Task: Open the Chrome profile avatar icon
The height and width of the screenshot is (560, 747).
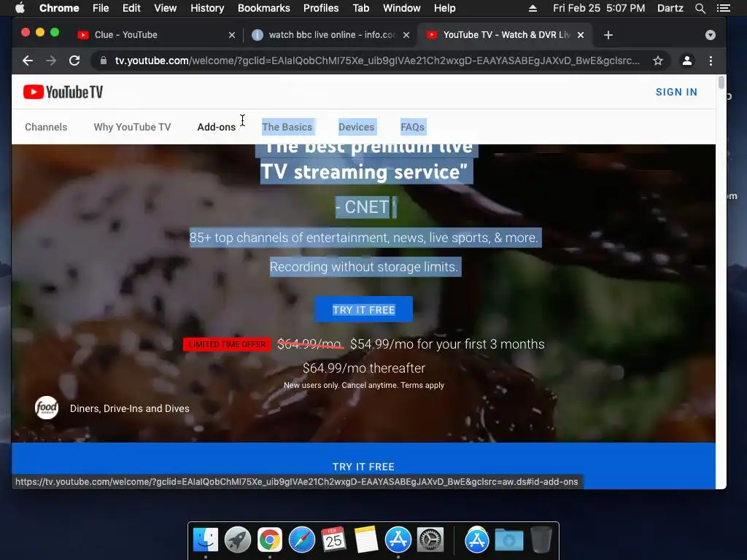Action: [x=687, y=61]
